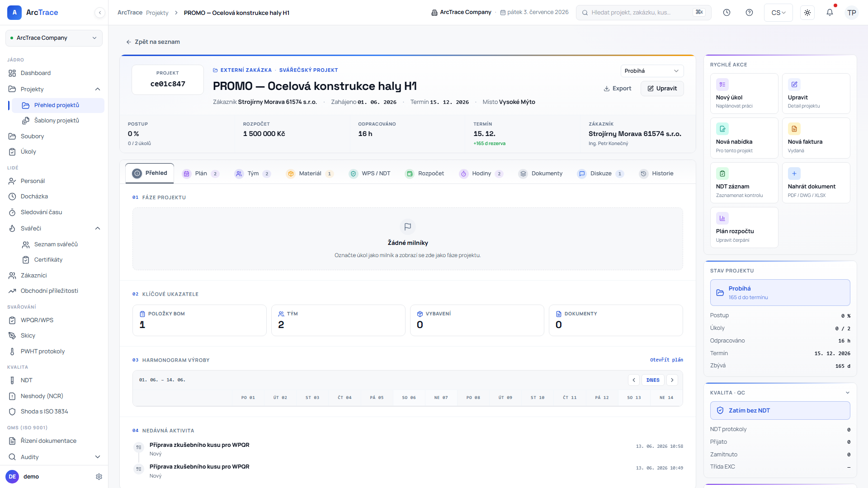Click the Upravit Detail projektu quick action
The image size is (868, 488).
(x=816, y=94)
